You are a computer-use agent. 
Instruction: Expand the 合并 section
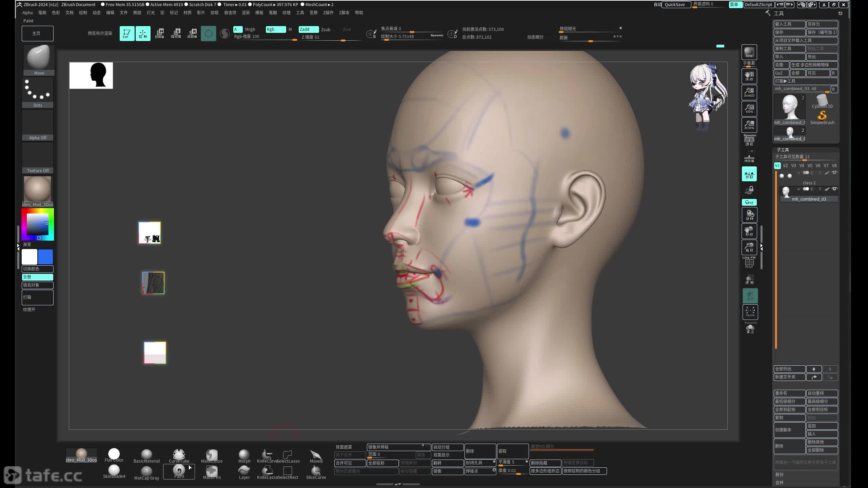point(779,483)
